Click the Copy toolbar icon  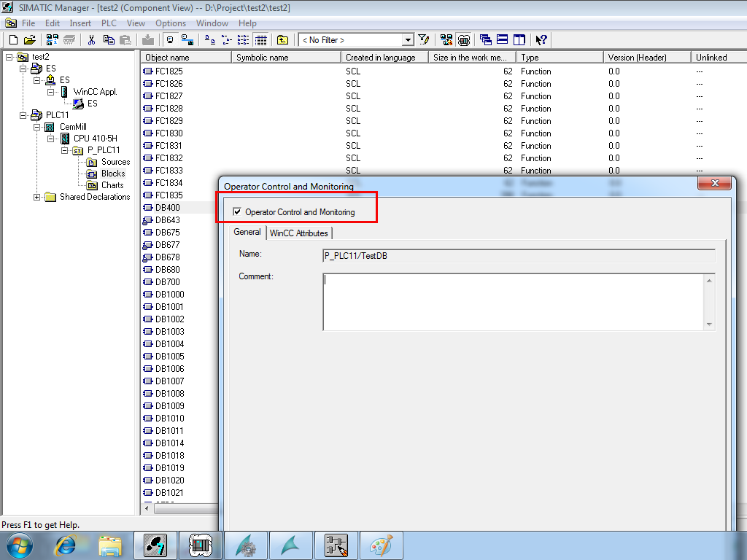point(109,40)
